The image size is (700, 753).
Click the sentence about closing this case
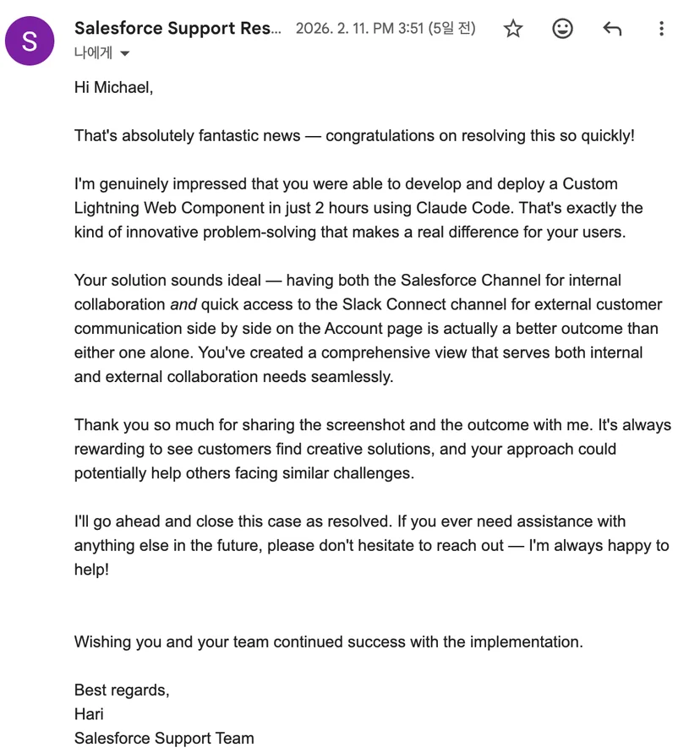pyautogui.click(x=232, y=521)
